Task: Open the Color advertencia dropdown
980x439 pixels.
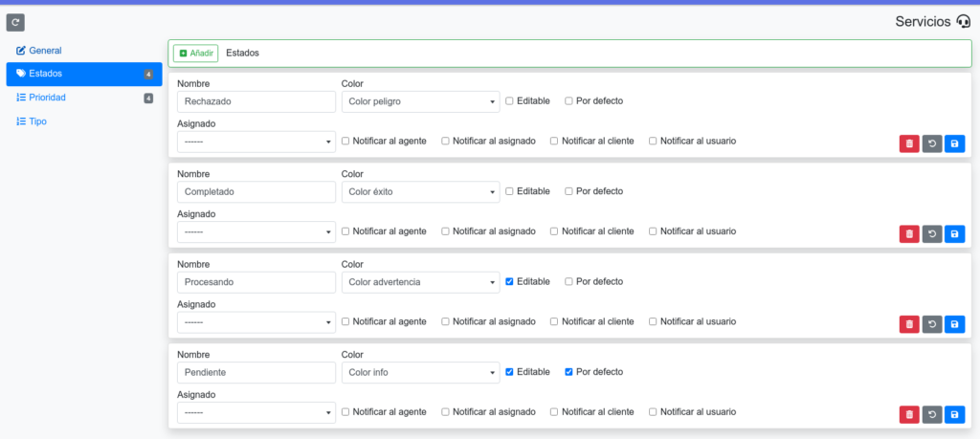Action: pyautogui.click(x=421, y=282)
